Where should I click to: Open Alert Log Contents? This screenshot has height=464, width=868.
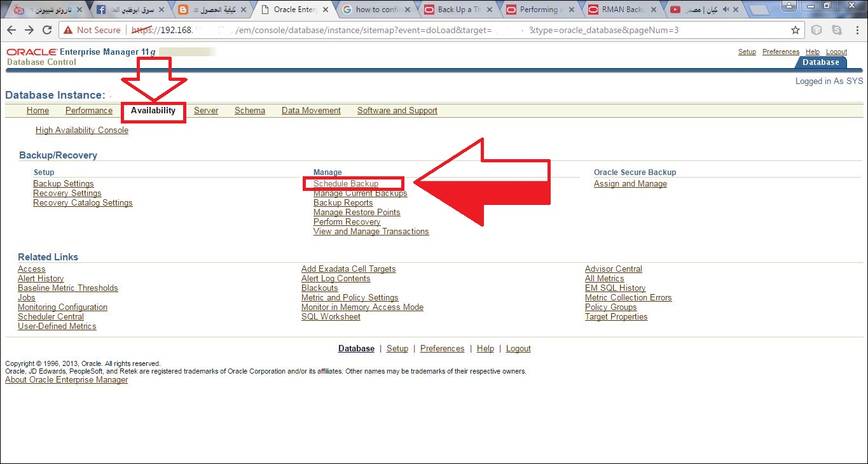pos(336,279)
